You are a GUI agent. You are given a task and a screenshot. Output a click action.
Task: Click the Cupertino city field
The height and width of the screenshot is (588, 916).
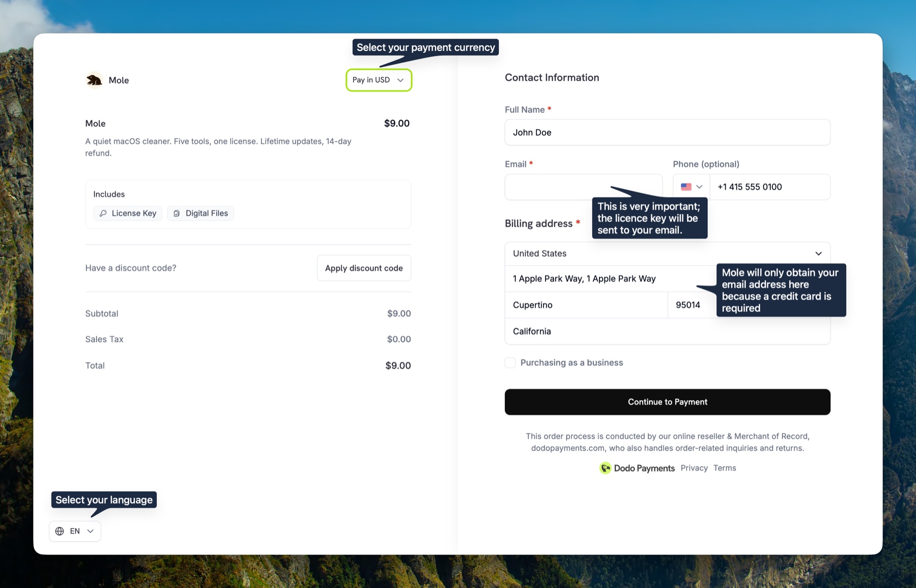[586, 305]
